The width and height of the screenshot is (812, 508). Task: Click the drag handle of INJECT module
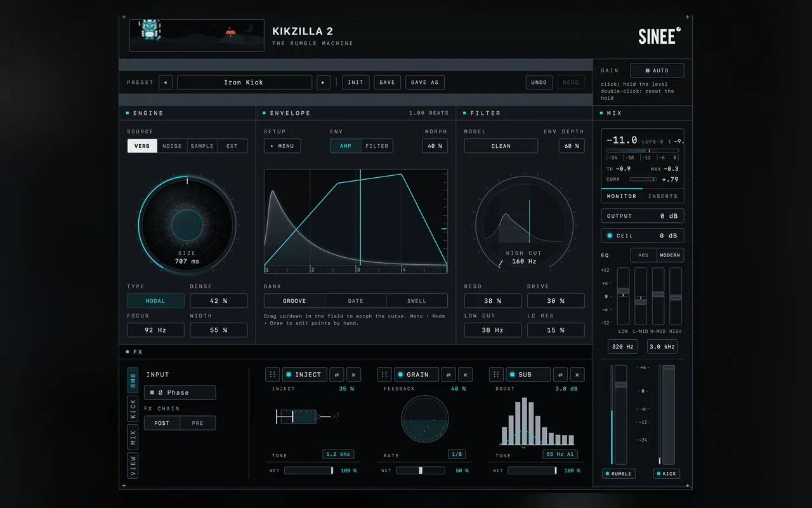(273, 375)
